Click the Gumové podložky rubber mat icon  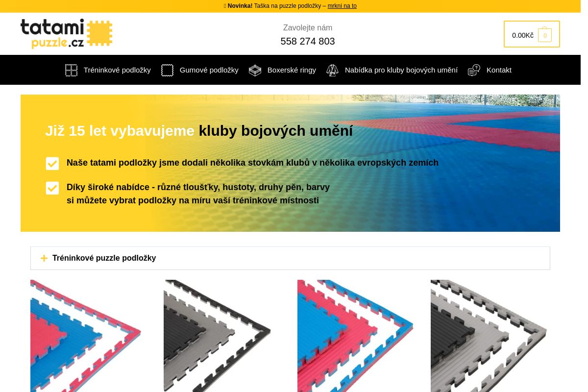pos(167,70)
